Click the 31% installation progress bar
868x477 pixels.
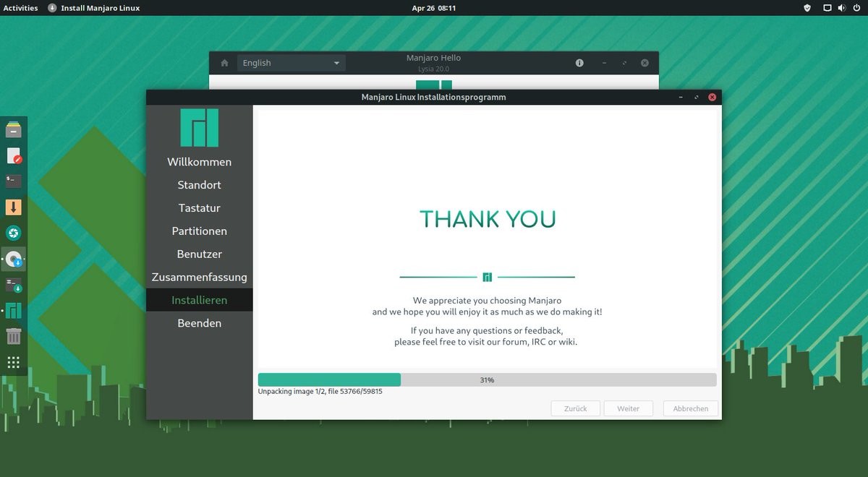(487, 379)
